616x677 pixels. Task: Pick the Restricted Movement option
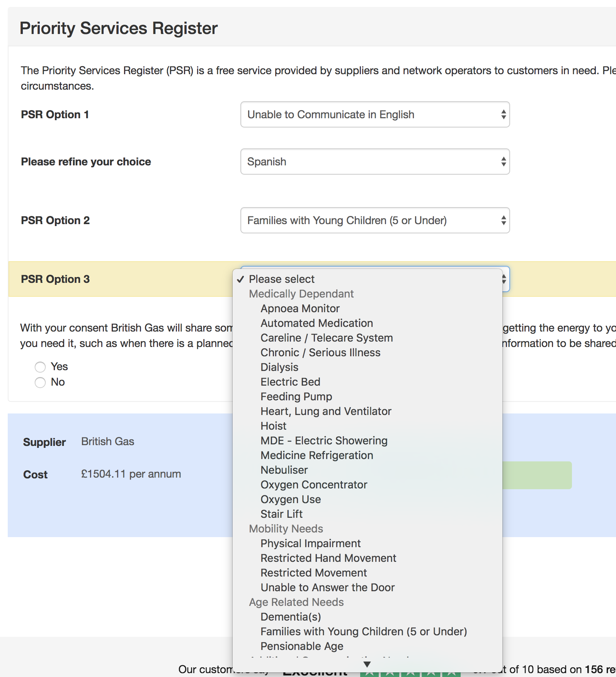click(368, 573)
